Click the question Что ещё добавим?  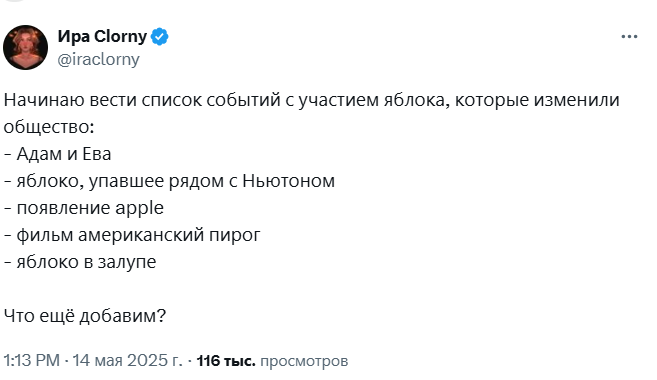[85, 316]
